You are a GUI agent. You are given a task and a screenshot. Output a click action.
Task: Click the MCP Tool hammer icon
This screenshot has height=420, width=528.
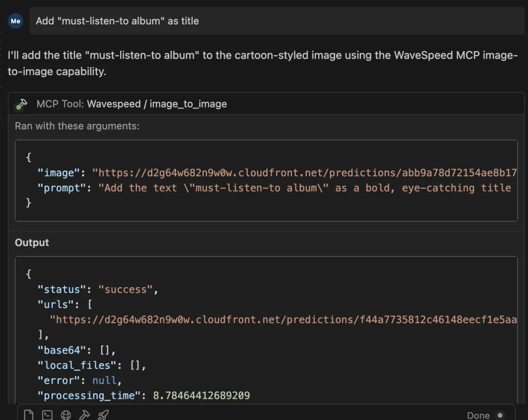coord(22,104)
